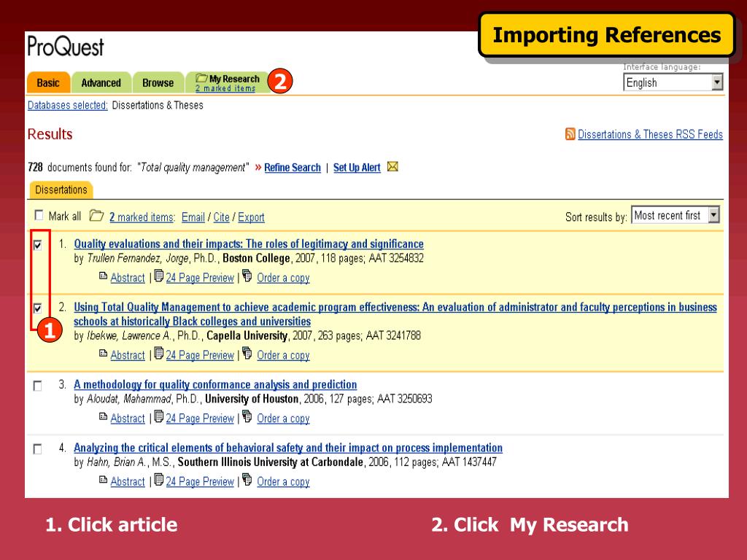
Task: Click the My Research tab folder icon
Action: [x=202, y=77]
